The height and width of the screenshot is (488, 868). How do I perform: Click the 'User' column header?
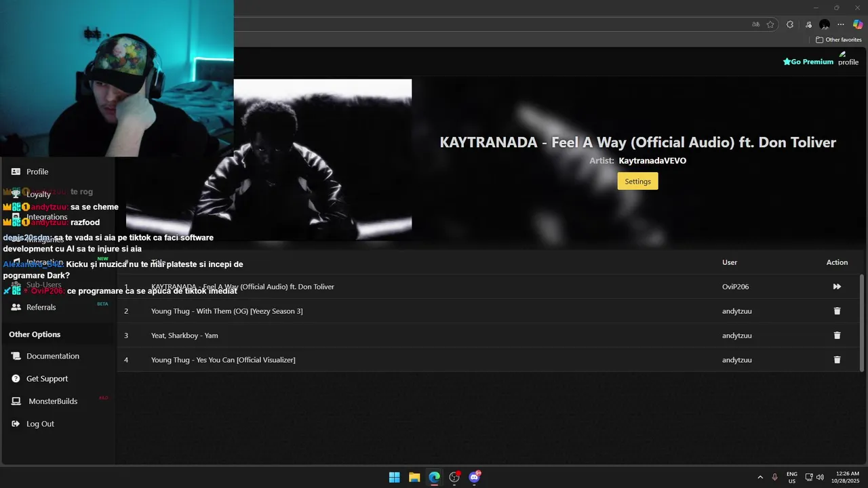730,262
